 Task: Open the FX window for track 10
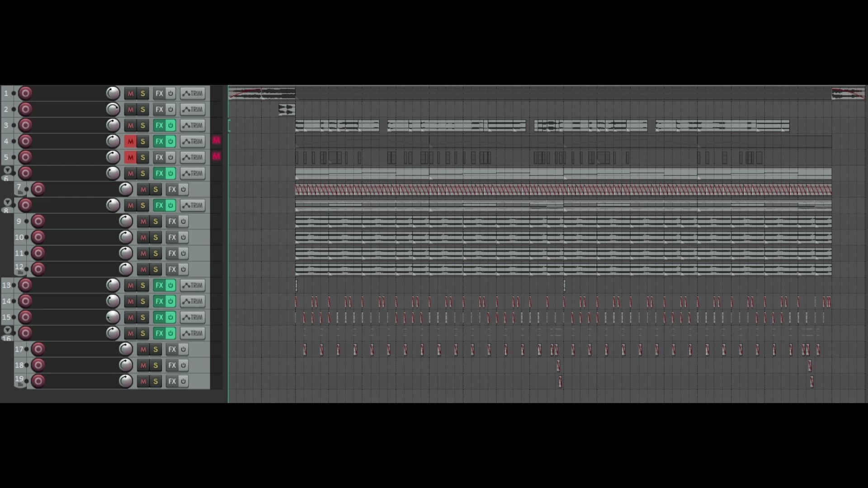click(172, 237)
